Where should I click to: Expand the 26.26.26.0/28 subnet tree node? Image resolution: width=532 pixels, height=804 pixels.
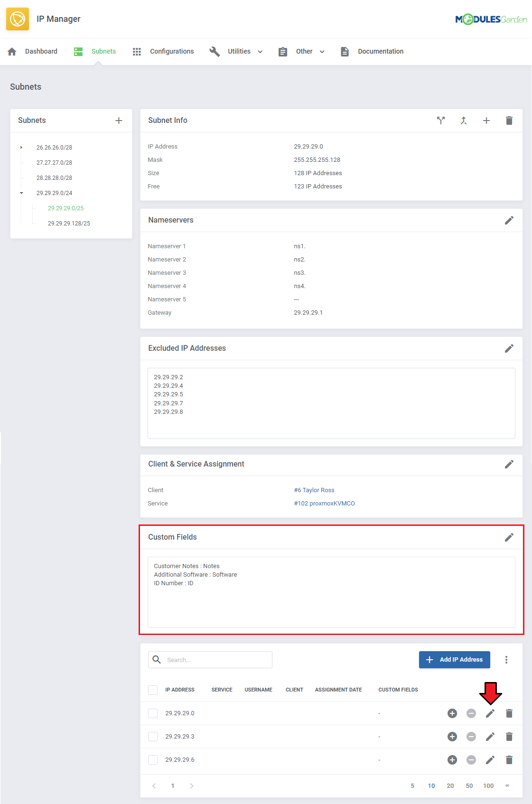pos(21,148)
